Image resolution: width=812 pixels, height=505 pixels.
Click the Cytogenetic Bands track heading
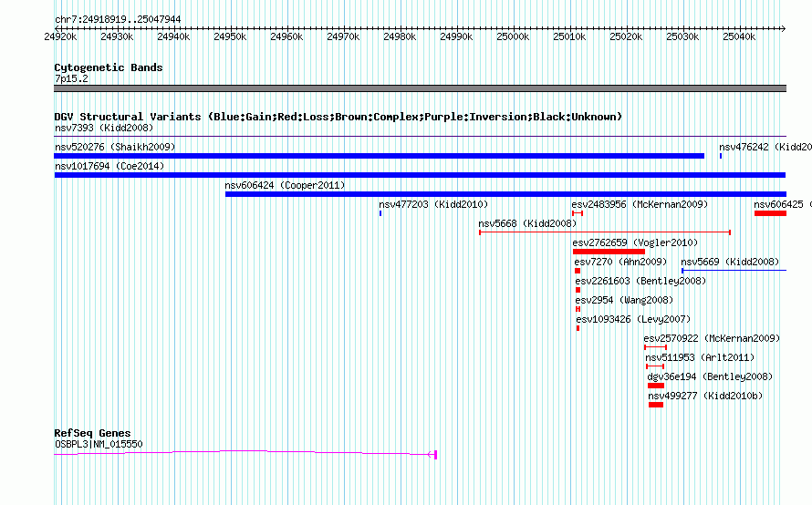pyautogui.click(x=109, y=67)
